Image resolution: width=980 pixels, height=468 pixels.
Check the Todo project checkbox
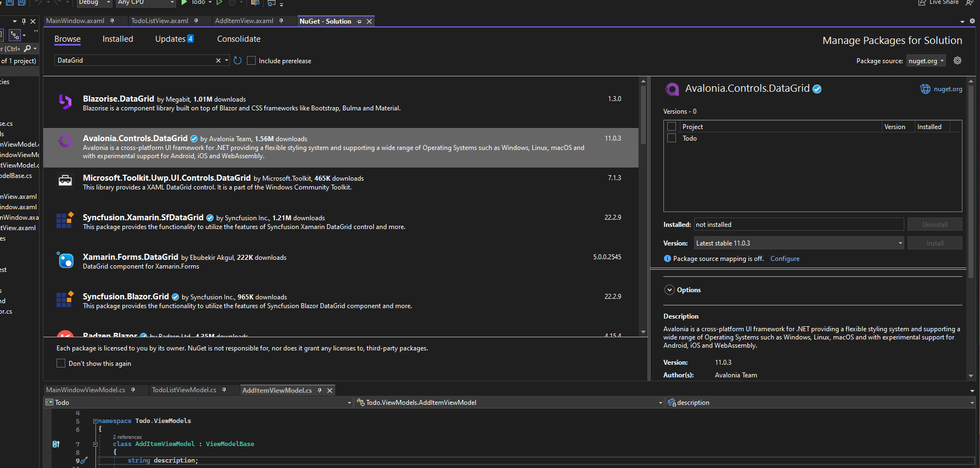tap(671, 138)
